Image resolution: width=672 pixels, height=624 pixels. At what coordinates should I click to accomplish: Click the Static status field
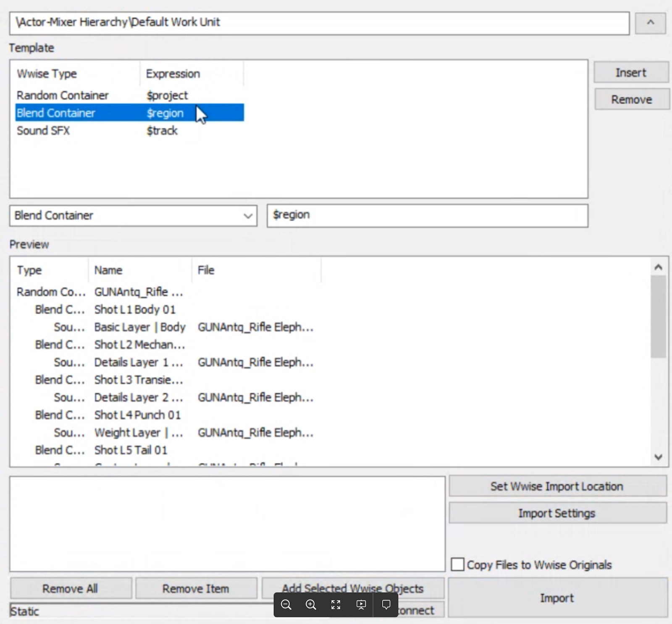(141, 611)
